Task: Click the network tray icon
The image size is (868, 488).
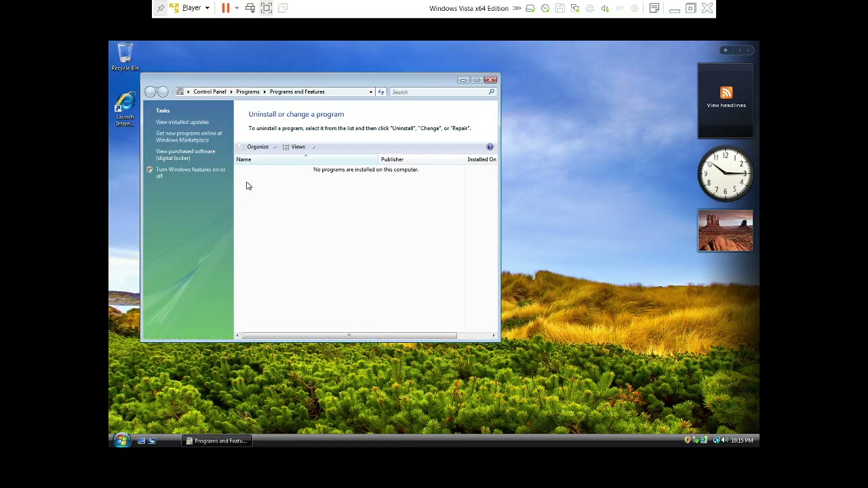Action: click(x=716, y=441)
